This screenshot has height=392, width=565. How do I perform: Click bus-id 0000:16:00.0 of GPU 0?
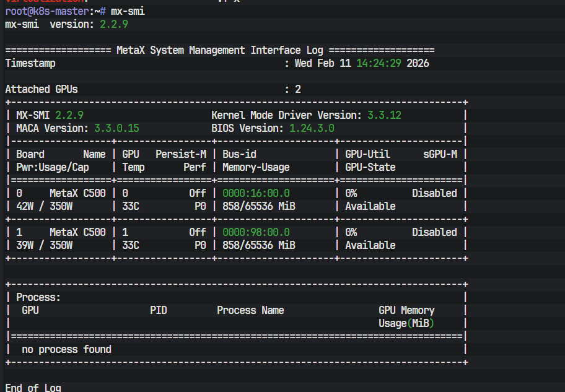256,193
